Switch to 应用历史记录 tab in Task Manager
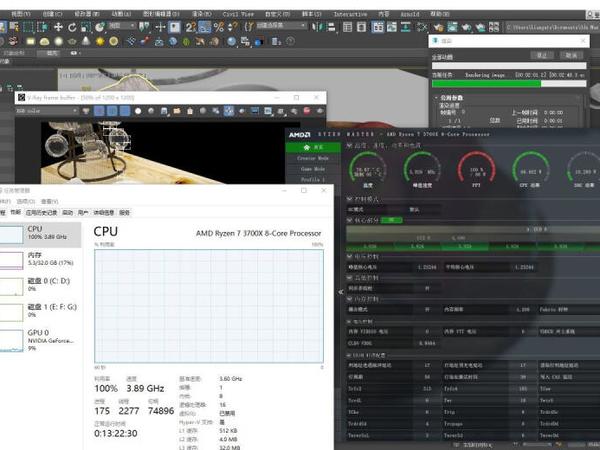 [x=41, y=212]
